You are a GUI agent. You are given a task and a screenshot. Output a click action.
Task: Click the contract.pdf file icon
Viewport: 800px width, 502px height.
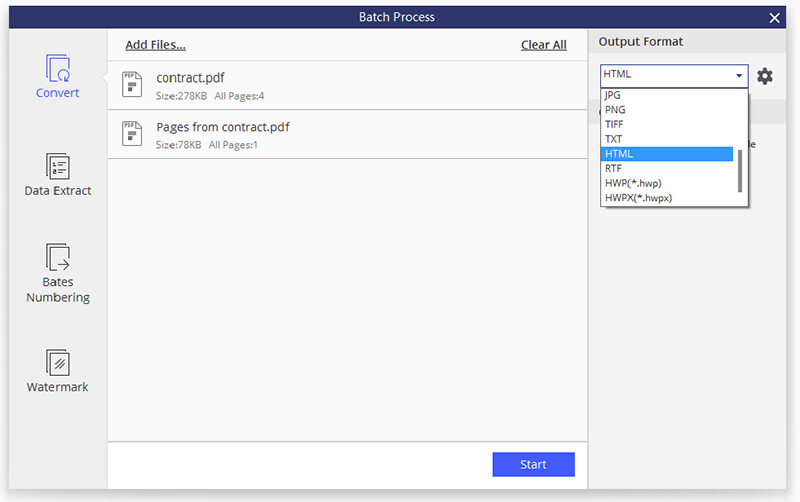point(131,84)
